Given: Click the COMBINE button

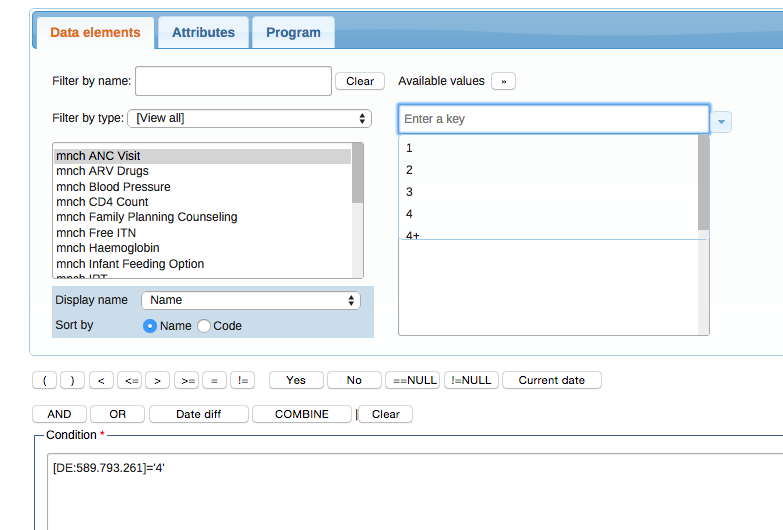Looking at the screenshot, I should (x=302, y=414).
